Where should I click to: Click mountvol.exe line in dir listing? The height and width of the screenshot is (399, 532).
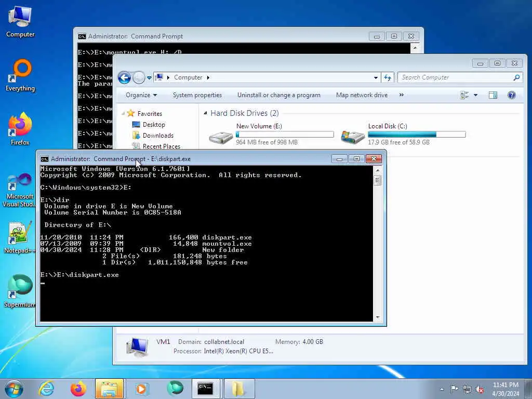146,244
